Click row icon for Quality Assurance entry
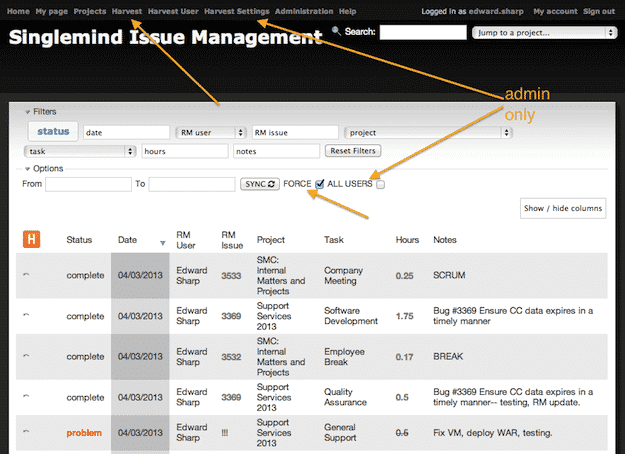The image size is (625, 454). [x=26, y=397]
